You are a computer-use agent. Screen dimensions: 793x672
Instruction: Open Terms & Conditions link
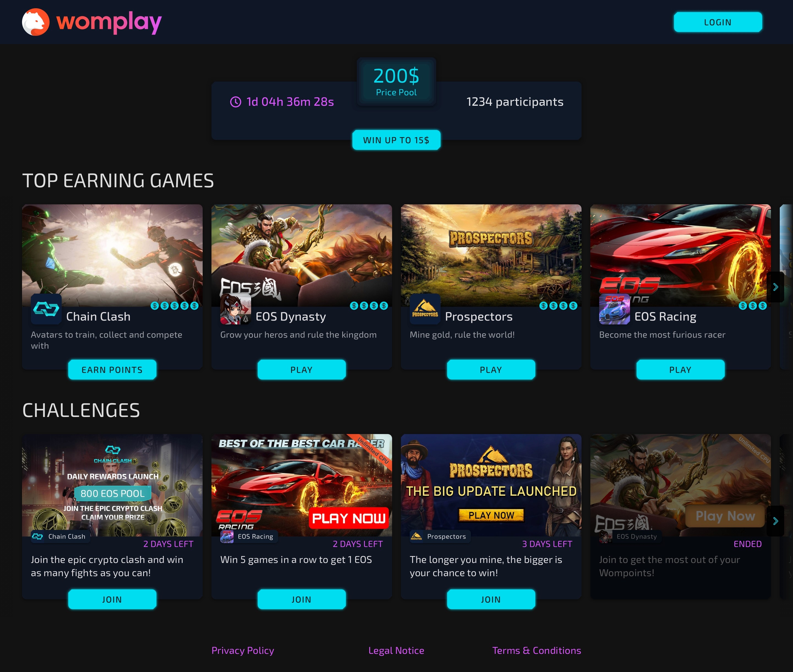click(536, 650)
